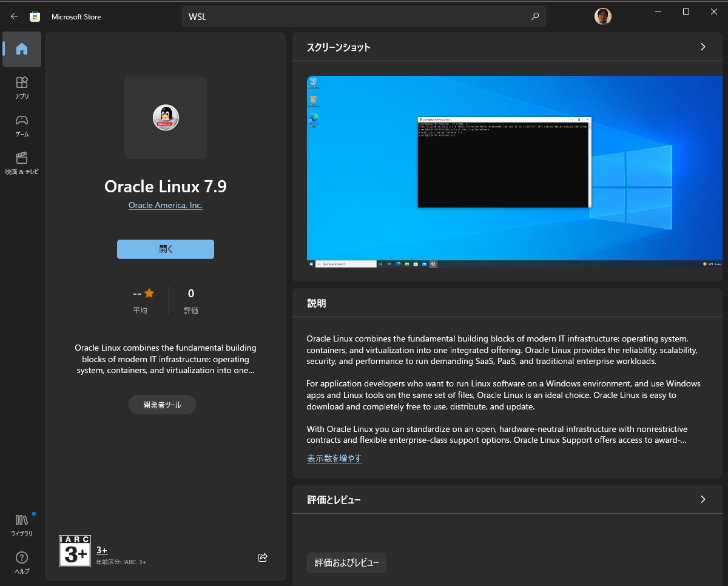Click the スクリーンショット heading
728x586 pixels.
(339, 47)
